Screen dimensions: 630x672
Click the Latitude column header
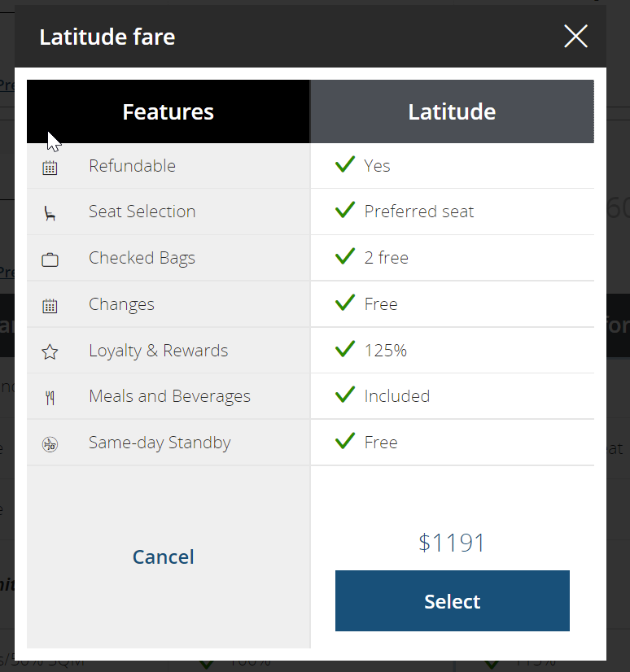pyautogui.click(x=452, y=111)
